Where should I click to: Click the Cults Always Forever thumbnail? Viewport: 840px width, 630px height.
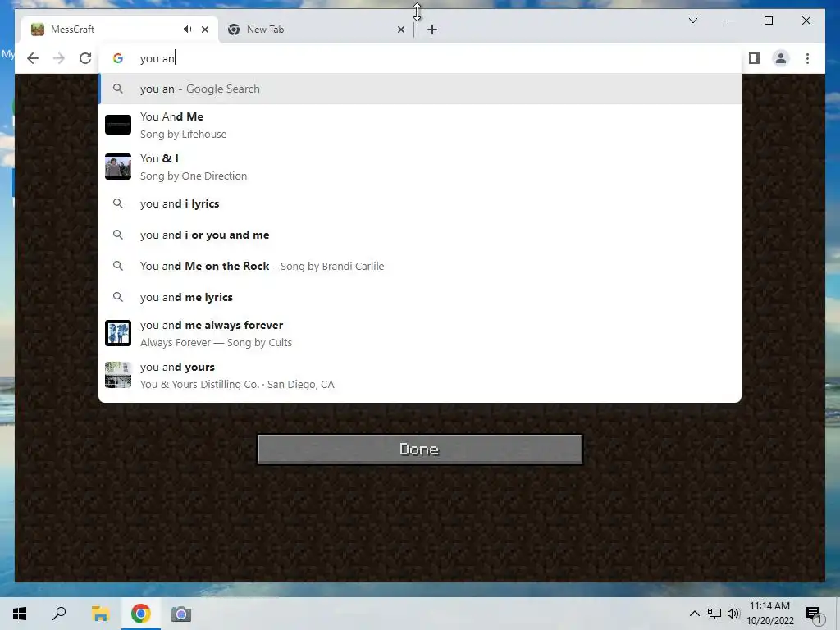(118, 333)
